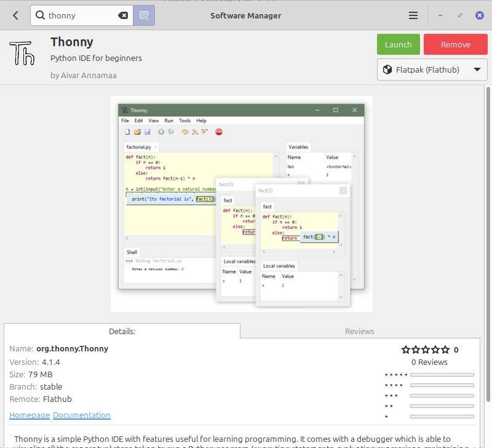
Task: Toggle the search in descriptions button
Action: click(144, 15)
